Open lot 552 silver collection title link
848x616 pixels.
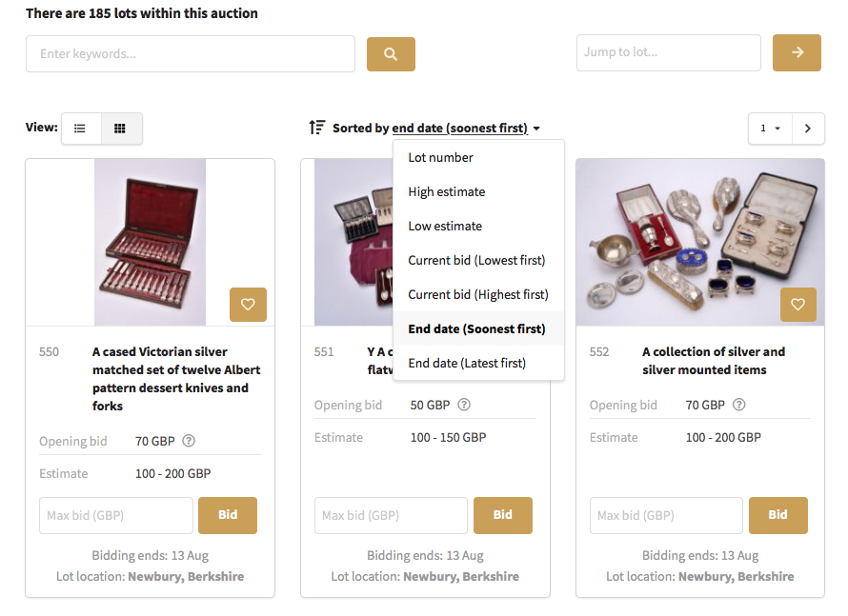714,361
